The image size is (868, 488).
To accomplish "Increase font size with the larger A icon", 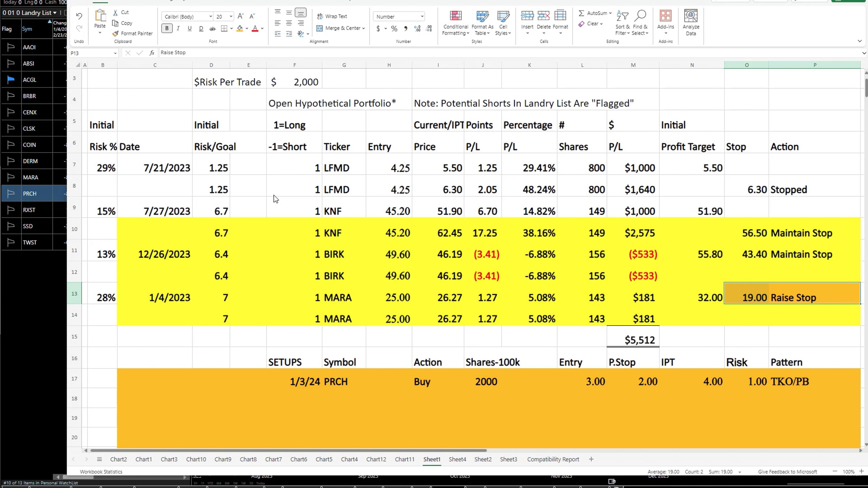I will (x=241, y=16).
